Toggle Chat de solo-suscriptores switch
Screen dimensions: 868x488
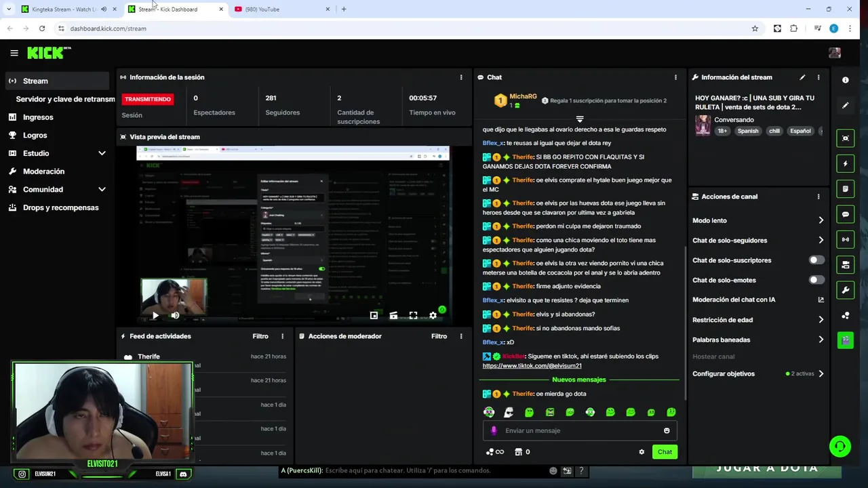[x=816, y=260]
